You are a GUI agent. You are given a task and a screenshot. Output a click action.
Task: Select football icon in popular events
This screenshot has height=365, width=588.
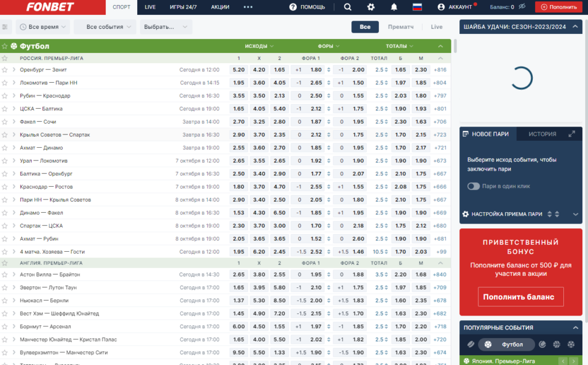[x=488, y=344]
